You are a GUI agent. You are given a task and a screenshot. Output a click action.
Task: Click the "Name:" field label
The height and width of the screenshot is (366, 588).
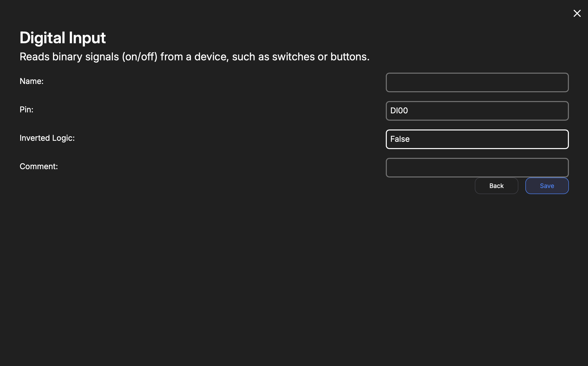coord(31,81)
